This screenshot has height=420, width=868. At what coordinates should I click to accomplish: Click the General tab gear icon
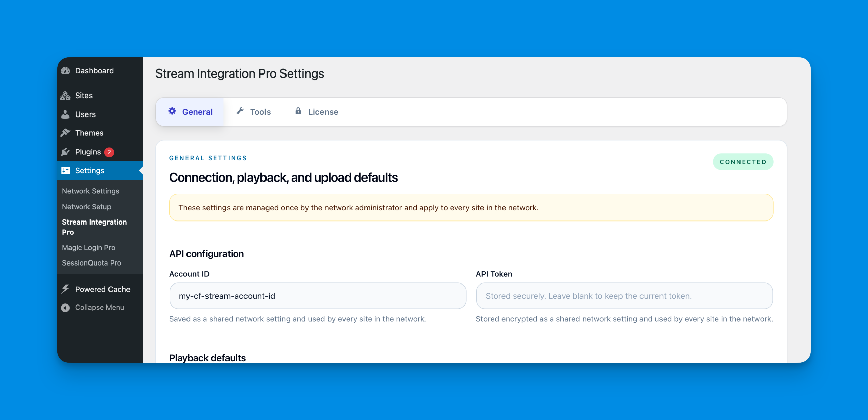click(x=172, y=111)
